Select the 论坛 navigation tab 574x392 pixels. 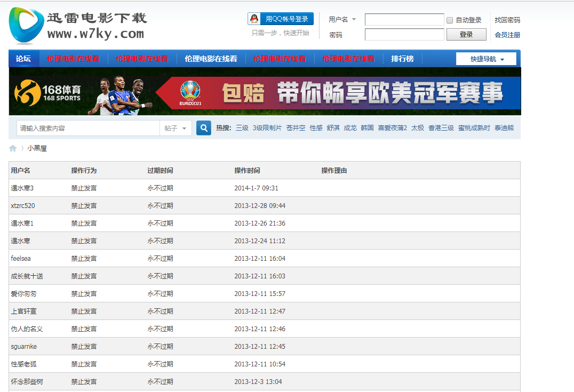click(x=23, y=59)
